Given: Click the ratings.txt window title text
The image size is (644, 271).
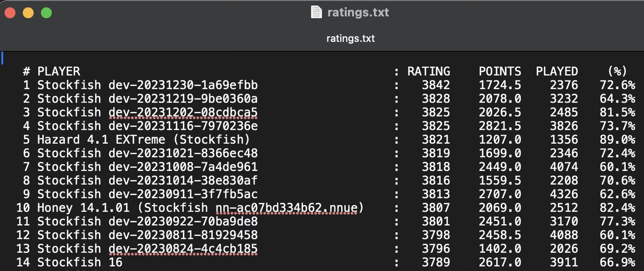Looking at the screenshot, I should tap(358, 12).
